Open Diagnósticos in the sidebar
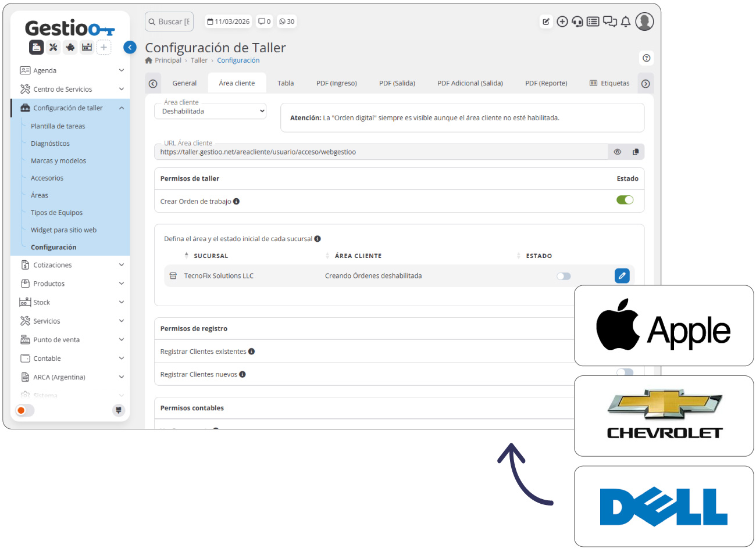This screenshot has height=552, width=756. [x=50, y=144]
